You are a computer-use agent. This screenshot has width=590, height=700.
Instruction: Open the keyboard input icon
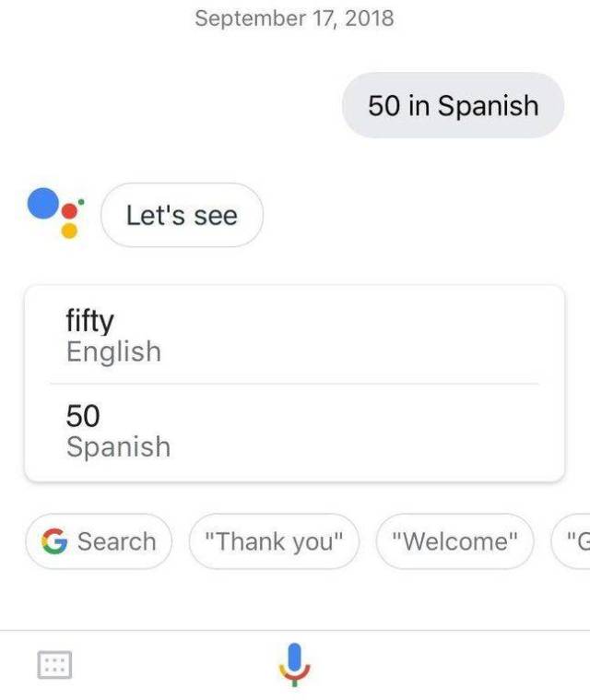pos(54,665)
